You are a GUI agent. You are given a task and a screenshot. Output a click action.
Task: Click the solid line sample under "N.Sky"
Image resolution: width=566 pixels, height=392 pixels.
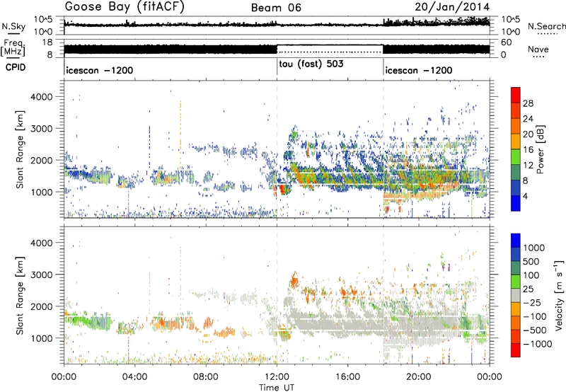tap(13, 33)
